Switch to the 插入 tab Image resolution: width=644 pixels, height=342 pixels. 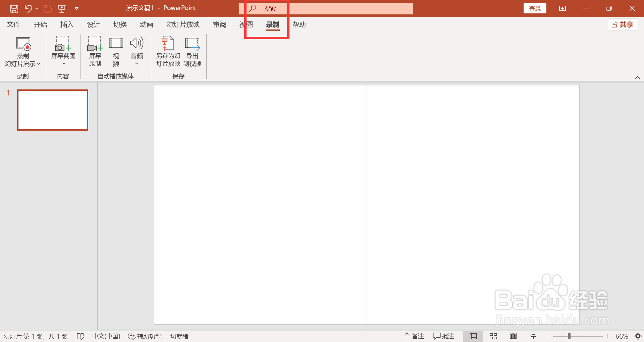(67, 24)
